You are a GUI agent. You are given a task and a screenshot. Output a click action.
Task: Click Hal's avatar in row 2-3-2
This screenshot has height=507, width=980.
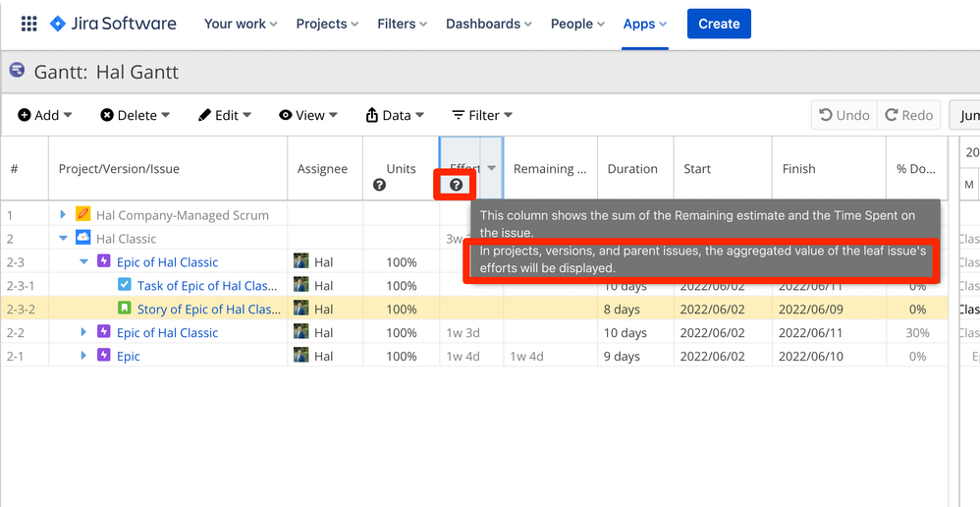pyautogui.click(x=300, y=309)
